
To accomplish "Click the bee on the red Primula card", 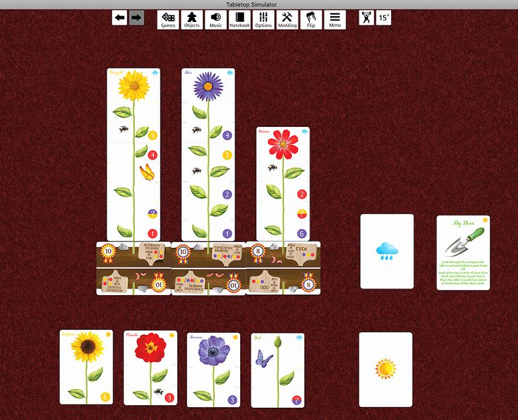I will tap(159, 392).
